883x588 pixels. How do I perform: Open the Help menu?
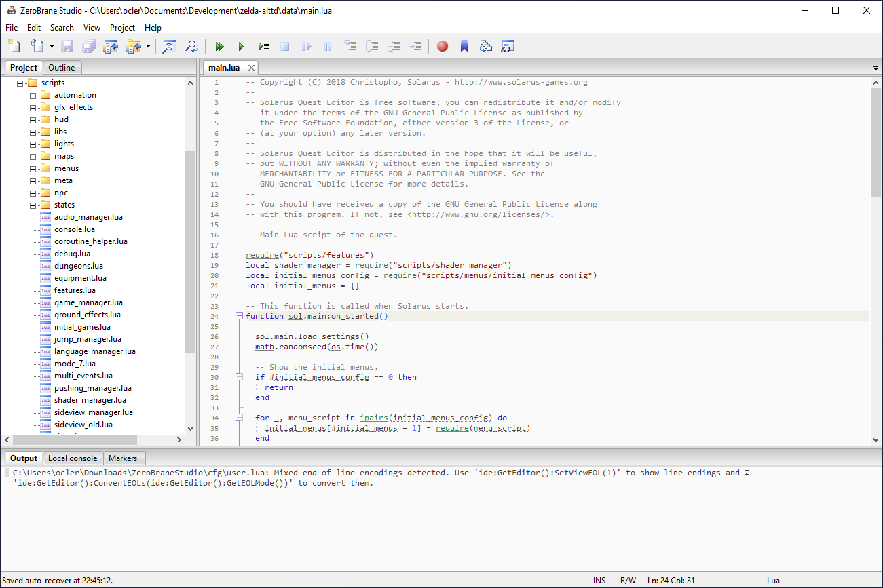tap(153, 28)
